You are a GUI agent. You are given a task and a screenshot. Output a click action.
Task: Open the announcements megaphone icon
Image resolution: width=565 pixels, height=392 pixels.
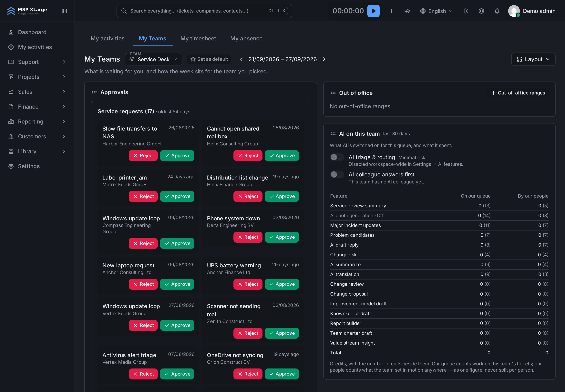pos(407,11)
